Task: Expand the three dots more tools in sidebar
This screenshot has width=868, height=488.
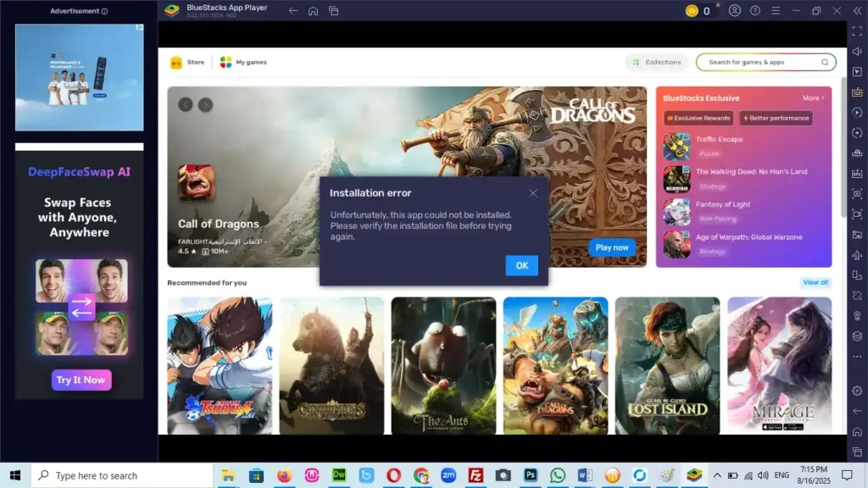Action: [857, 357]
